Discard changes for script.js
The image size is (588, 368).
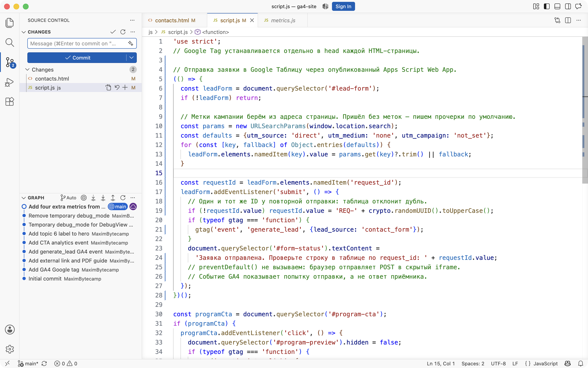(117, 88)
